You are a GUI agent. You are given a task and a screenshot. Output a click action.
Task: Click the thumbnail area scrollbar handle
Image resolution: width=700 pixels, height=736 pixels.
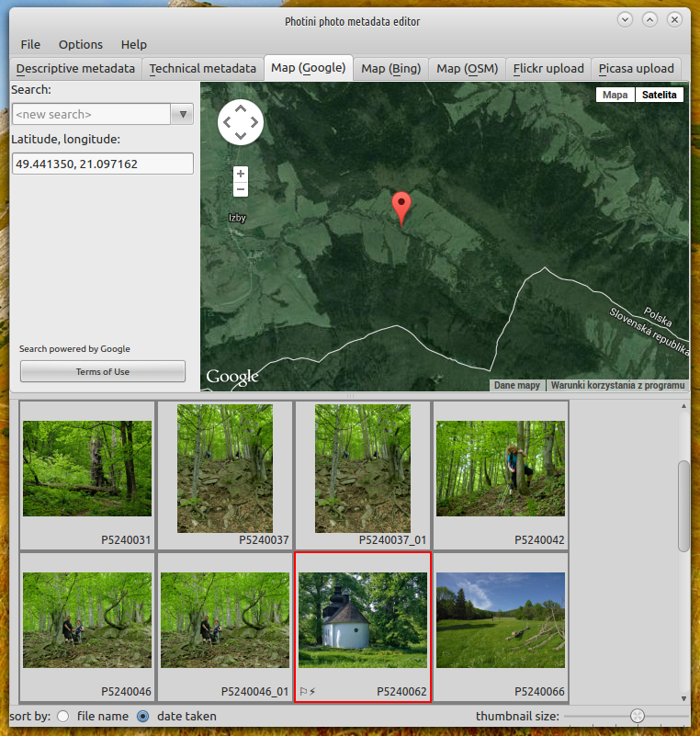[x=683, y=506]
